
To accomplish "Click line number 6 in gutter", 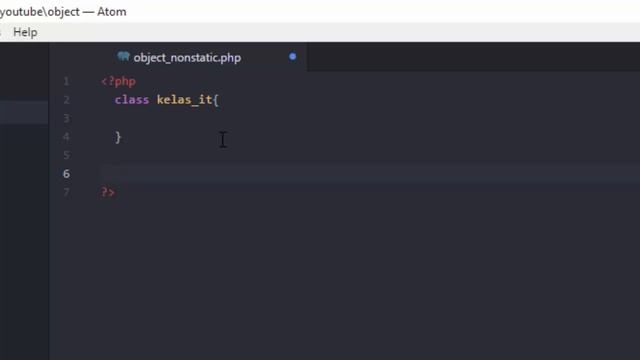I will pos(66,174).
